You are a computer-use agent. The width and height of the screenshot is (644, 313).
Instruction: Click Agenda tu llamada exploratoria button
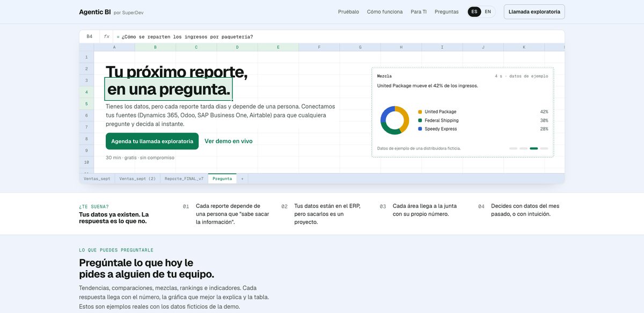click(x=152, y=141)
